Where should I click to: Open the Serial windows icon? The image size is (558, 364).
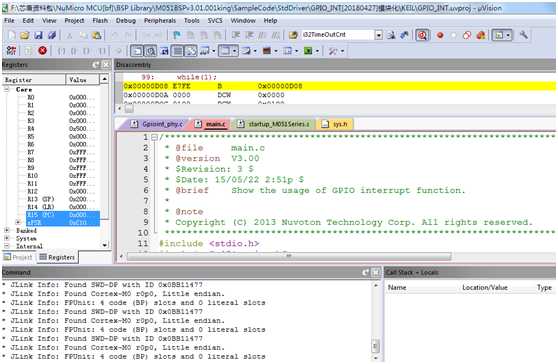[x=246, y=51]
